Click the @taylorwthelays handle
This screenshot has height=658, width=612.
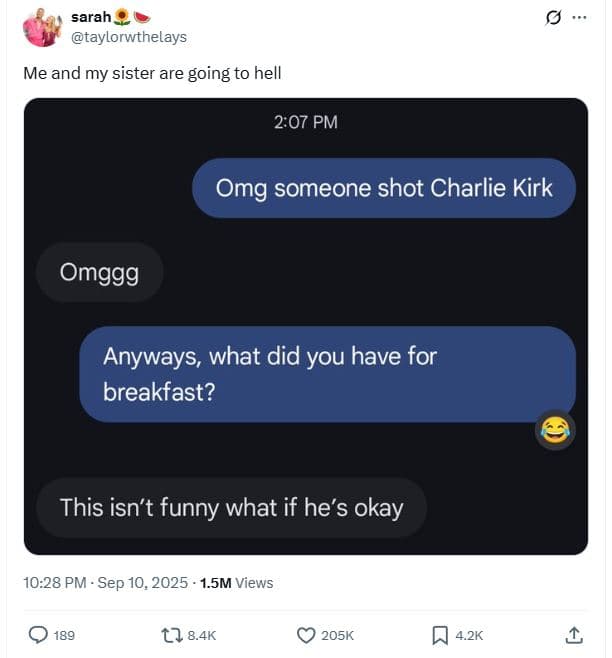[x=129, y=37]
